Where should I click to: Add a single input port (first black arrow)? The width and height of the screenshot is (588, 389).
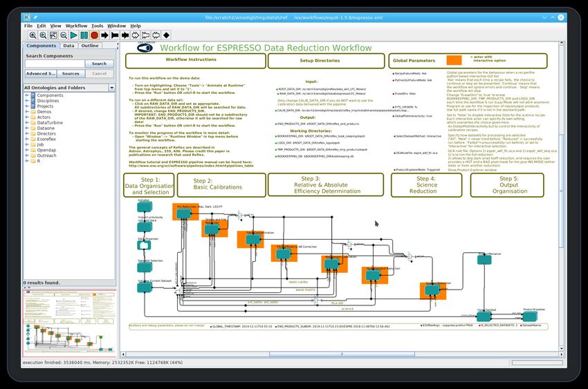pyautogui.click(x=104, y=35)
